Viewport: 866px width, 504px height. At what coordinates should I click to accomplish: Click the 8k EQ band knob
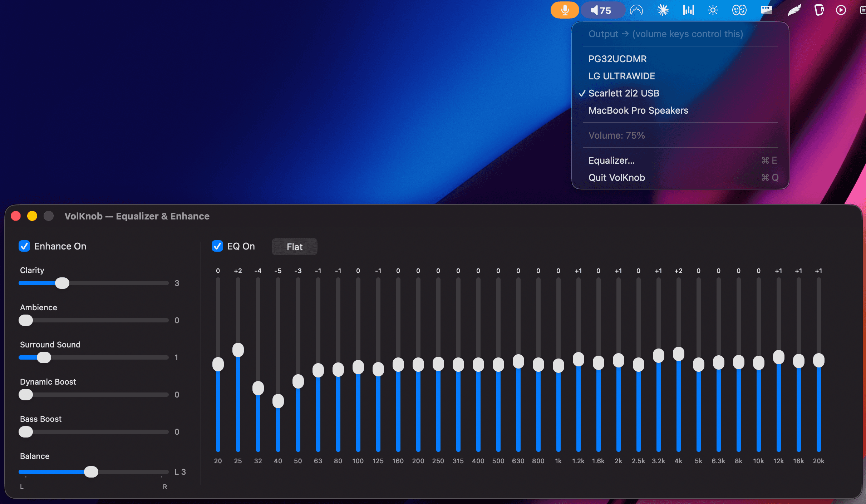tap(739, 362)
